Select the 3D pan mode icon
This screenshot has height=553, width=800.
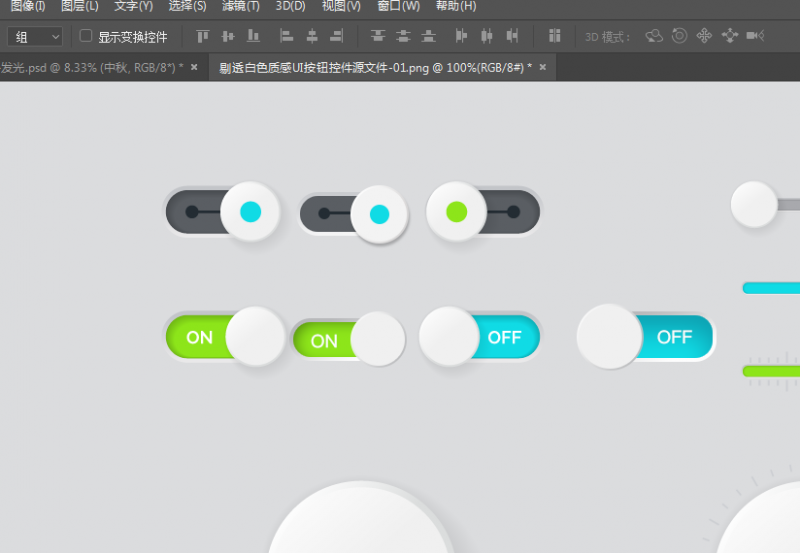click(704, 37)
